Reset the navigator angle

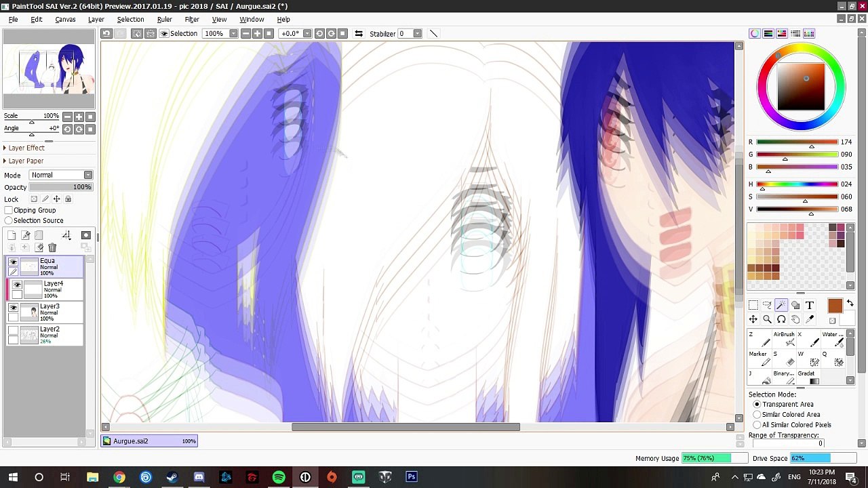tap(90, 129)
